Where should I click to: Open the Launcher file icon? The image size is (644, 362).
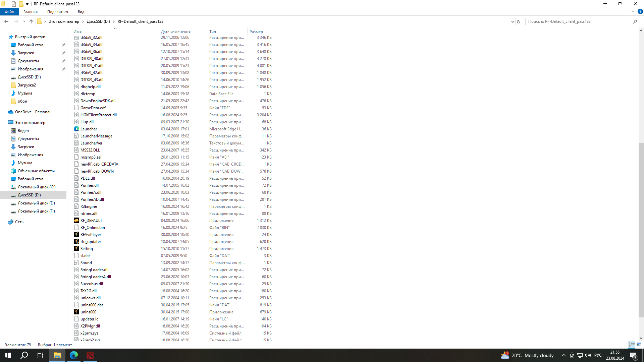tap(76, 129)
